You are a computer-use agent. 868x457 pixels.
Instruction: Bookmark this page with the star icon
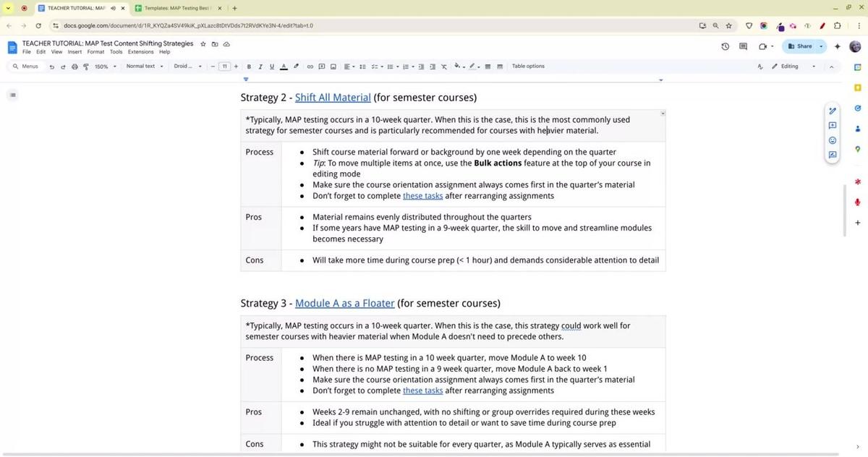728,25
